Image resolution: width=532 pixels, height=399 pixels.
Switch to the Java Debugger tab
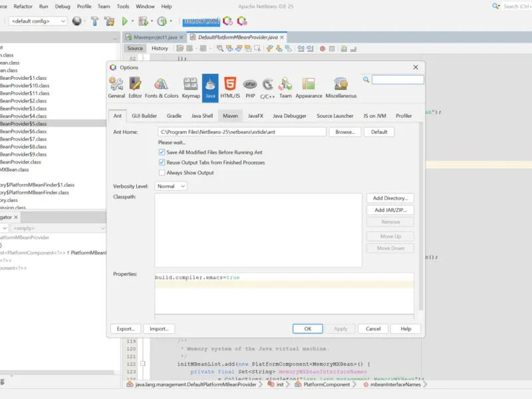point(289,116)
